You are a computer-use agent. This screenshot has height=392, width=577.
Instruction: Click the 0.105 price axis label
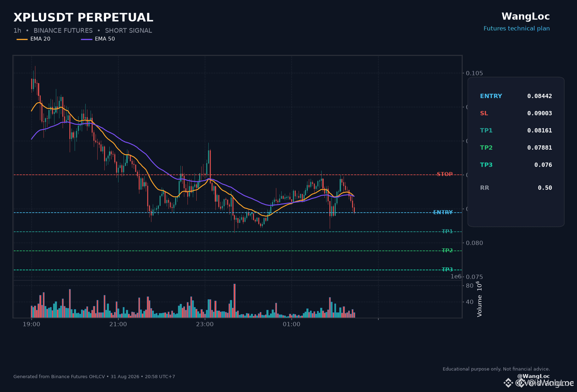pyautogui.click(x=474, y=73)
